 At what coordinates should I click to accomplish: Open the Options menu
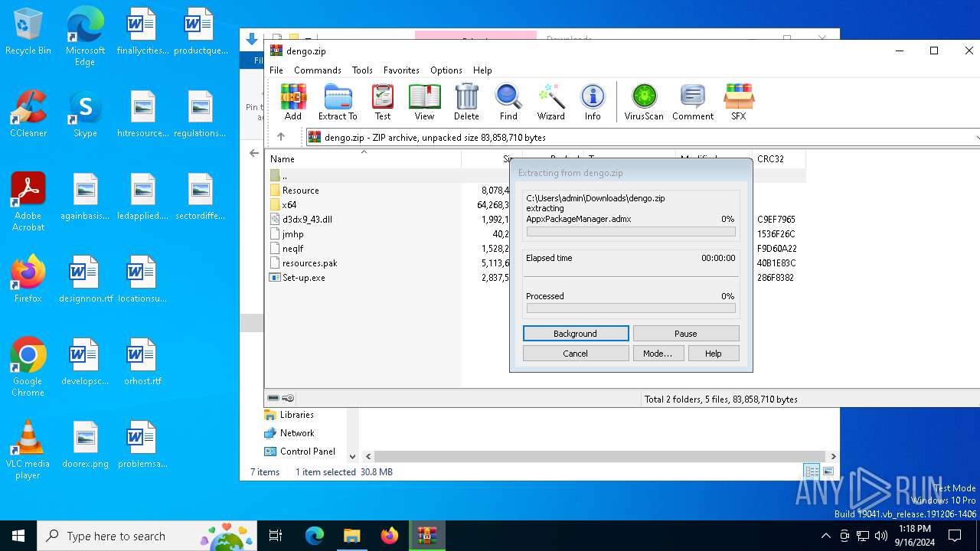[x=446, y=70]
